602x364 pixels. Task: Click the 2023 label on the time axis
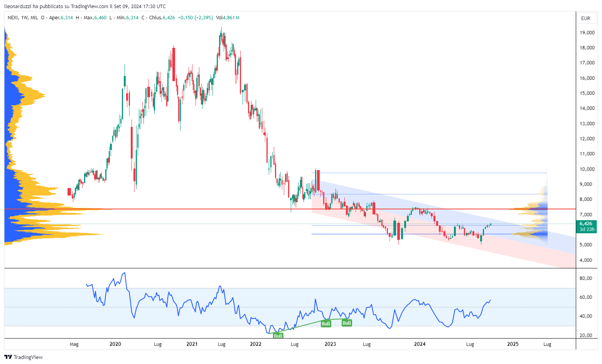tap(330, 344)
